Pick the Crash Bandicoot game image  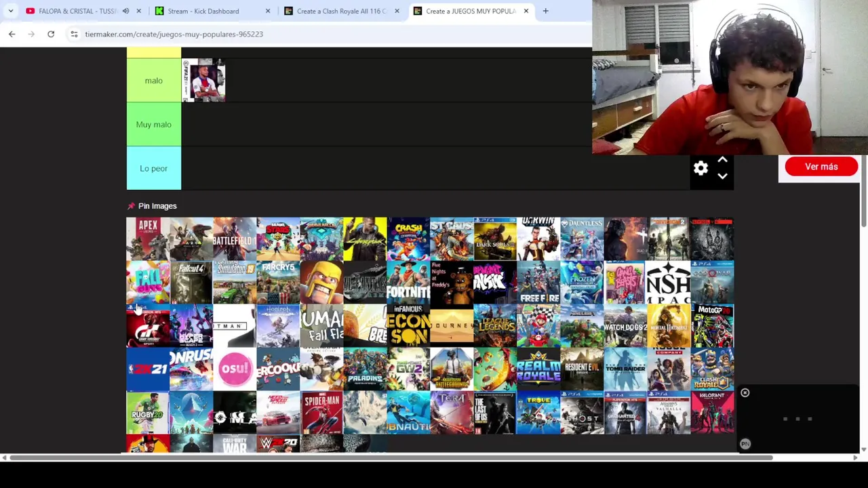(408, 239)
